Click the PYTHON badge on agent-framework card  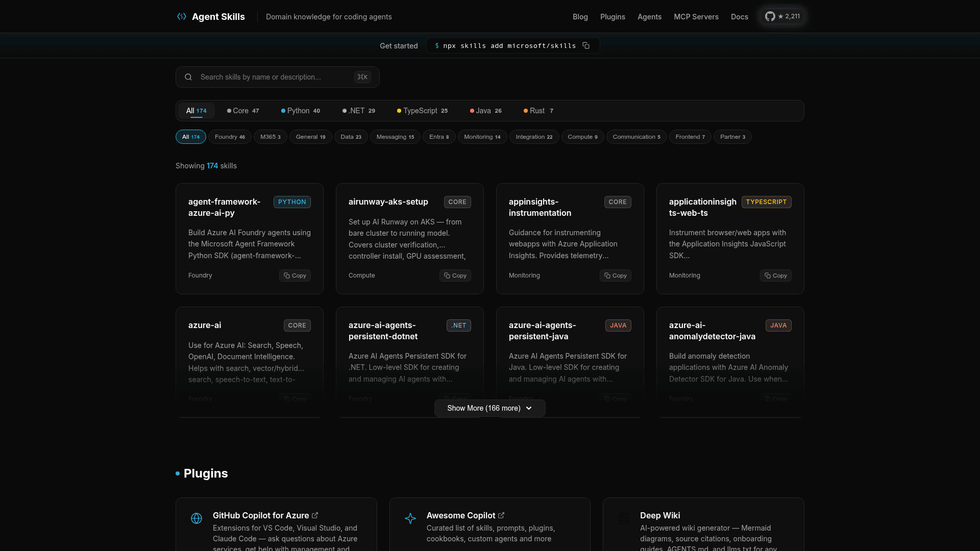pos(292,202)
